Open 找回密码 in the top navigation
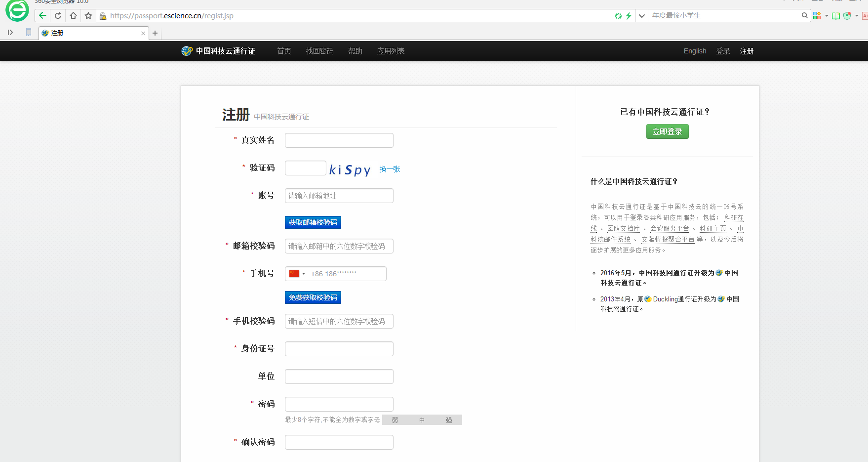 [319, 51]
